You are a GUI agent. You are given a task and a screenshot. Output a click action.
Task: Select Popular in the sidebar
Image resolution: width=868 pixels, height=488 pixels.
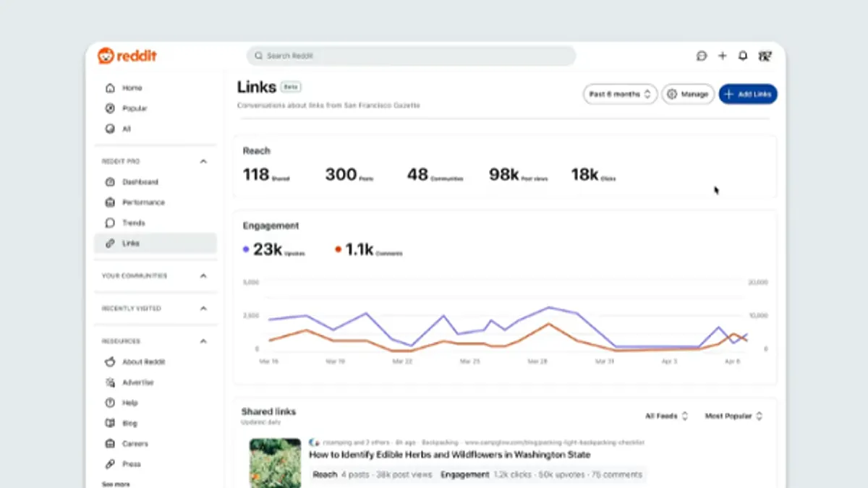[134, 108]
